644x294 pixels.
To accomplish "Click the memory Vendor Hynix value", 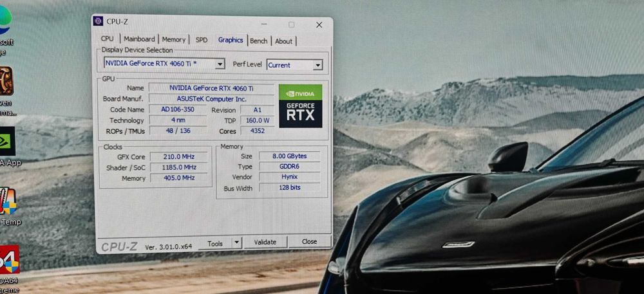I will point(290,177).
